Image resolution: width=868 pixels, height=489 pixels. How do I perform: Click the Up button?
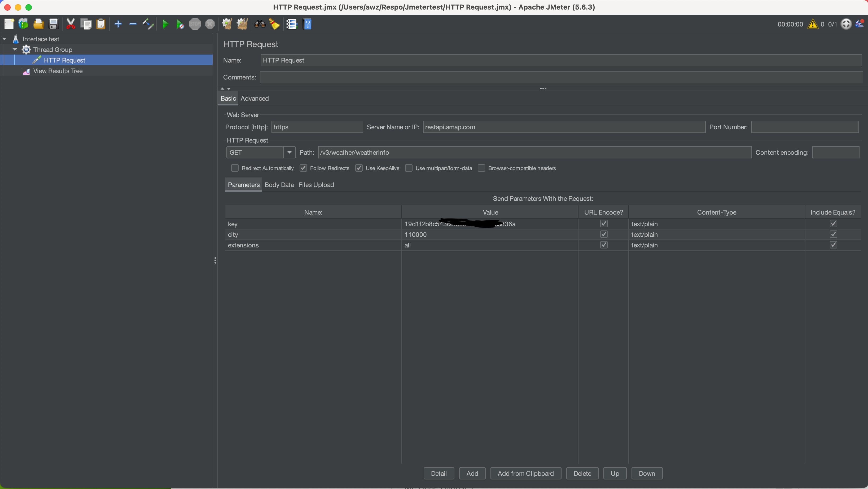point(615,473)
